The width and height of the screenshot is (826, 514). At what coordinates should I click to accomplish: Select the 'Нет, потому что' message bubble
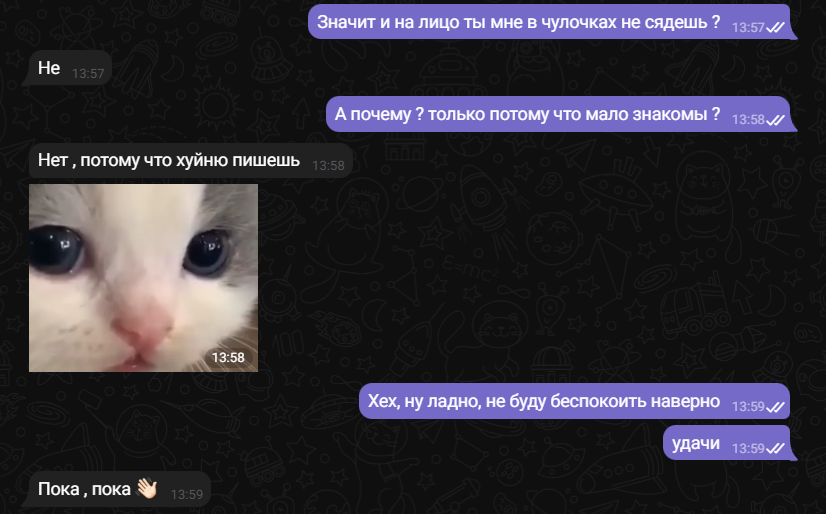click(x=191, y=160)
